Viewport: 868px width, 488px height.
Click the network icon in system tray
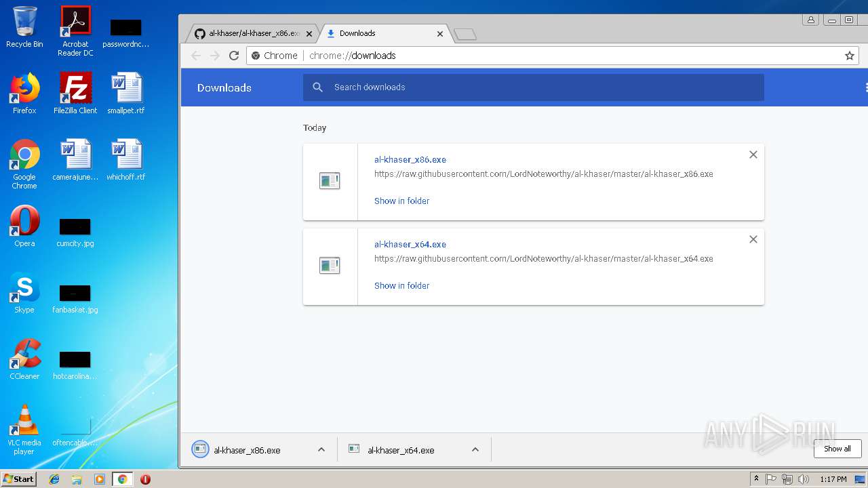pos(787,479)
